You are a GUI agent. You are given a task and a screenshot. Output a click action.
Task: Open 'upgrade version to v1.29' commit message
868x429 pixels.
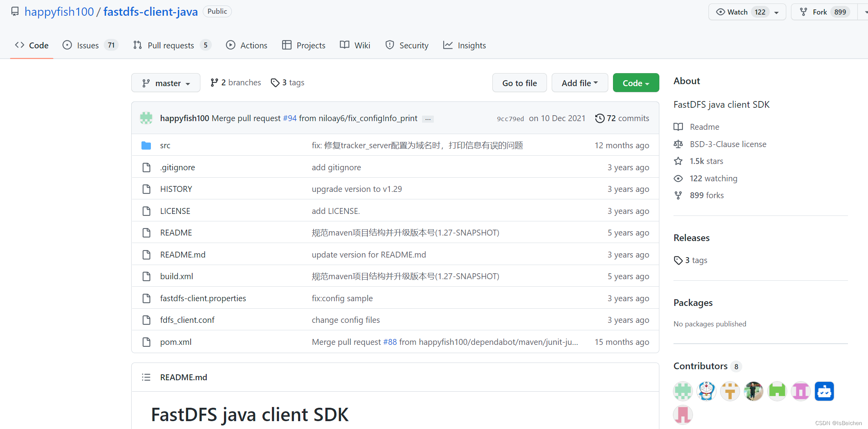pyautogui.click(x=357, y=189)
